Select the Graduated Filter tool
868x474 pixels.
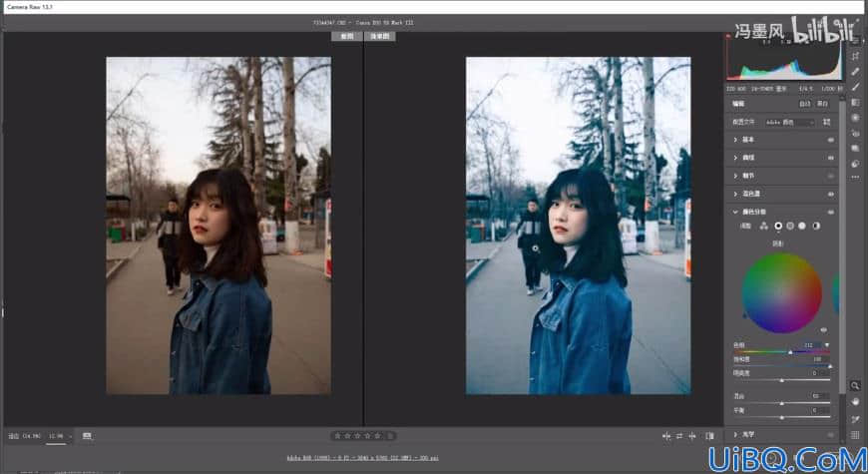856,103
